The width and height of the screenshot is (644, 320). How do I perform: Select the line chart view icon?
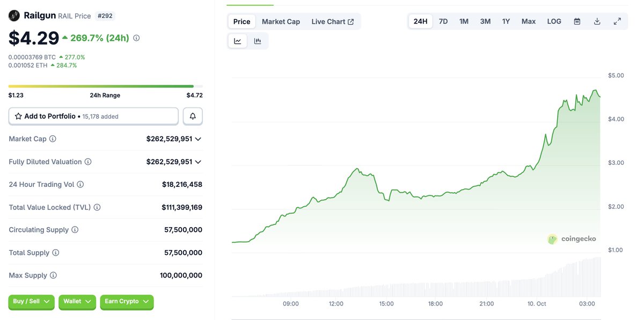tap(238, 41)
